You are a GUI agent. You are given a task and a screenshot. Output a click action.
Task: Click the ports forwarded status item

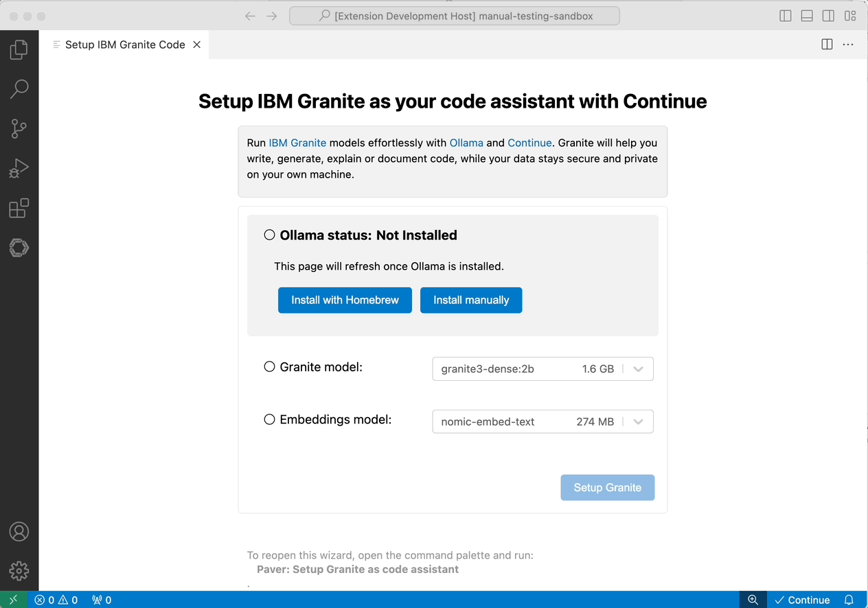102,600
